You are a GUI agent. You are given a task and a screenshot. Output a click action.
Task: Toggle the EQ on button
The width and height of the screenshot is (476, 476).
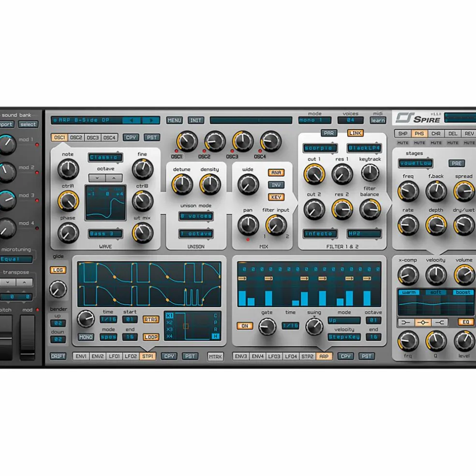coord(466,322)
